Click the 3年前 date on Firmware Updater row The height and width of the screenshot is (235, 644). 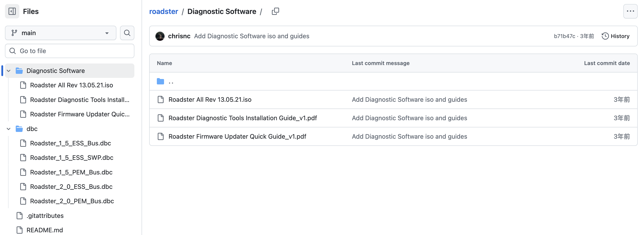tap(622, 137)
